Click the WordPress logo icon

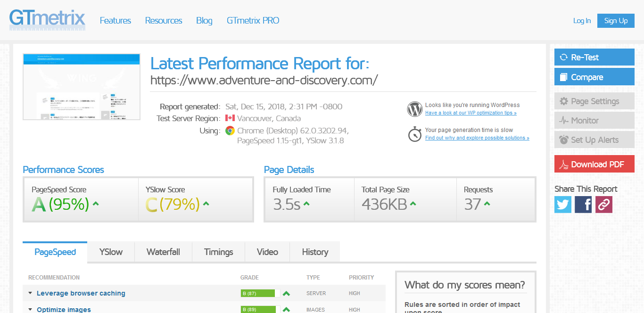point(414,109)
